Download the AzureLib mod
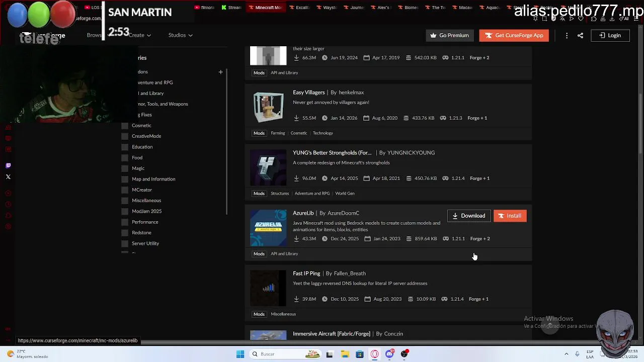Screen dimensions: 644x362 pyautogui.click(x=469, y=216)
